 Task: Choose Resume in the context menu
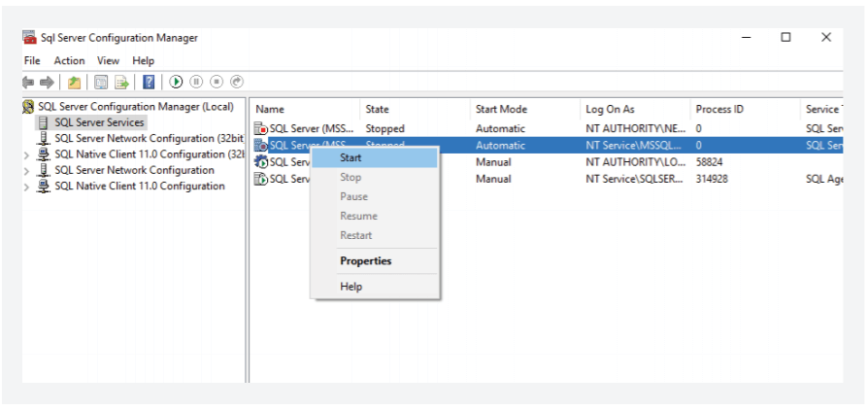click(375, 216)
